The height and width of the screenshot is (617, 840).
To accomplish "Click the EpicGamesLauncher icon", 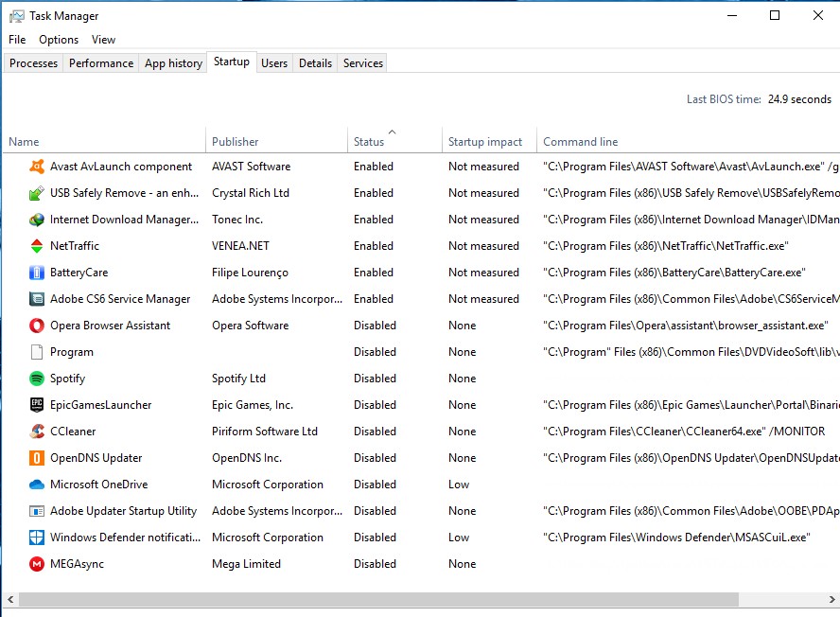I will 37,405.
